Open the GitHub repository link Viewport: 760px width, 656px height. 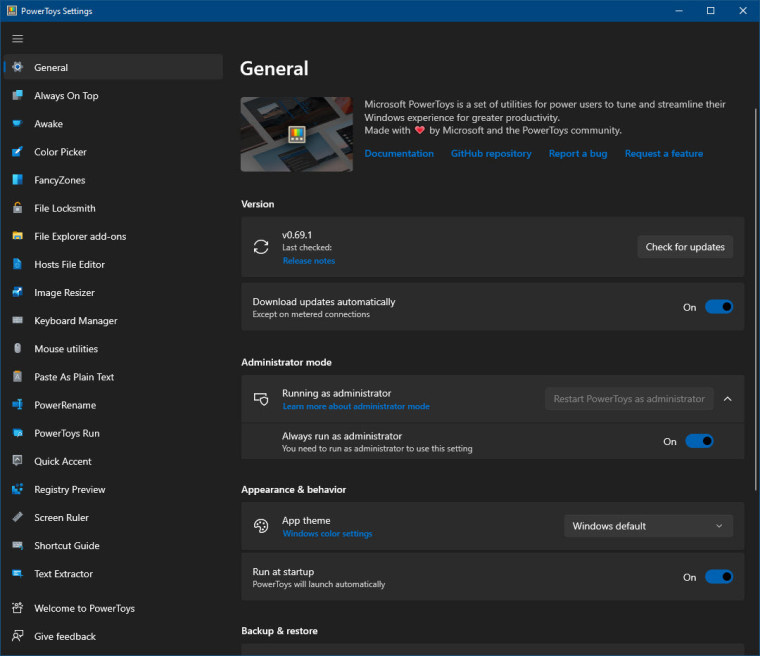point(491,154)
